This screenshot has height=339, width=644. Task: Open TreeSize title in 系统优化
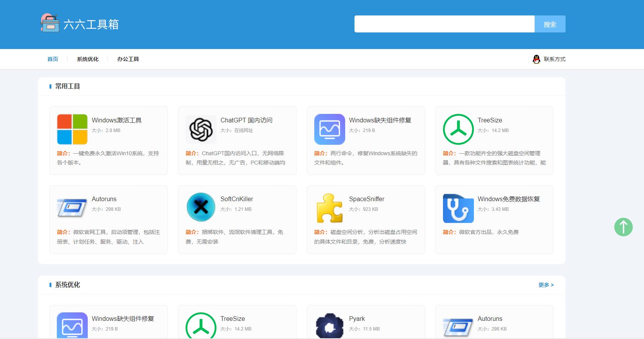click(x=232, y=319)
